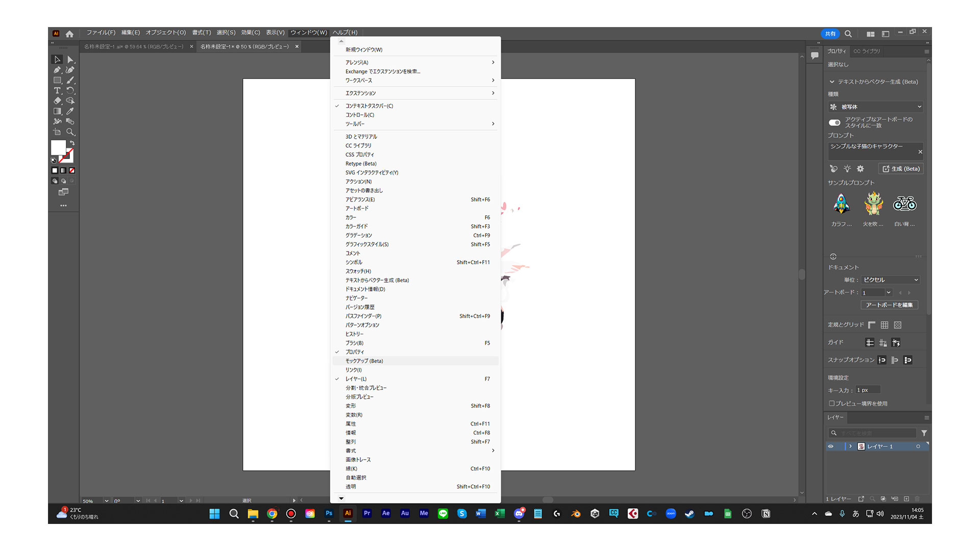Choose モックアップ (Beta) from Window menu

coord(364,361)
